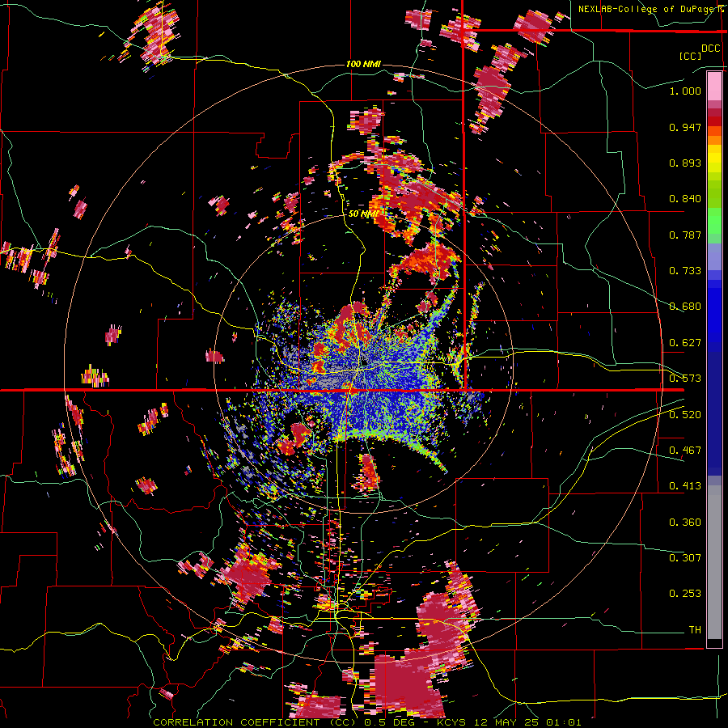Click the 0.253 scale value
This screenshot has height=728, width=728.
click(x=685, y=594)
